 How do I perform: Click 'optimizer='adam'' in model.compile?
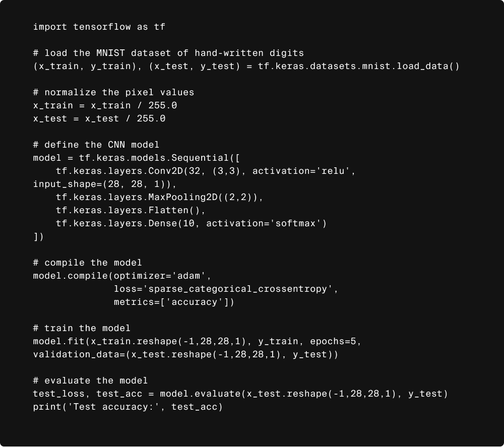coord(160,276)
